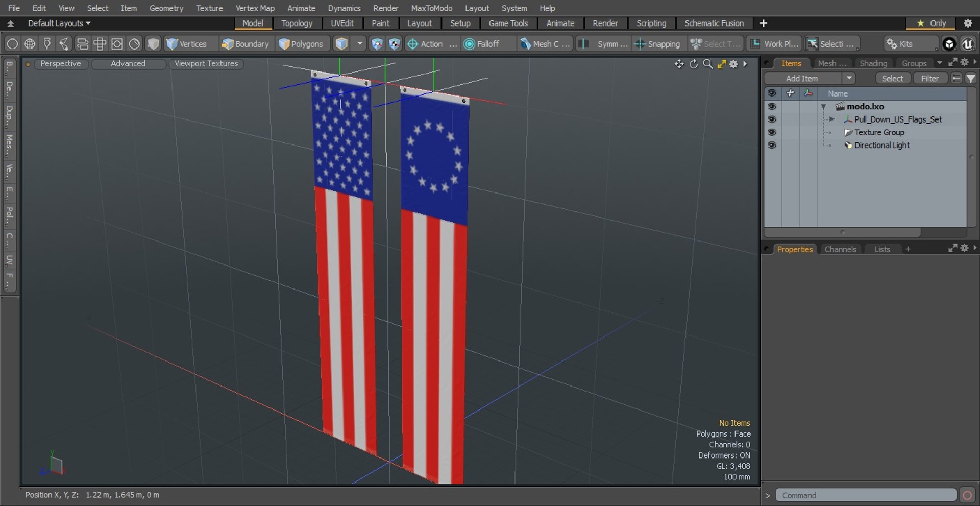Click the Perspective viewport view button
980x506 pixels.
coord(60,63)
